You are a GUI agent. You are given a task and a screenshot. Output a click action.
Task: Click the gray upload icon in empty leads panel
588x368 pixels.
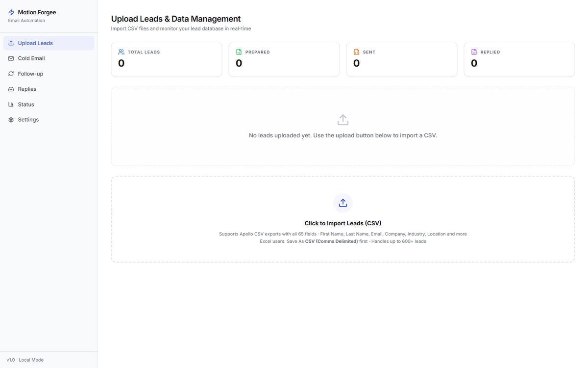coord(343,120)
